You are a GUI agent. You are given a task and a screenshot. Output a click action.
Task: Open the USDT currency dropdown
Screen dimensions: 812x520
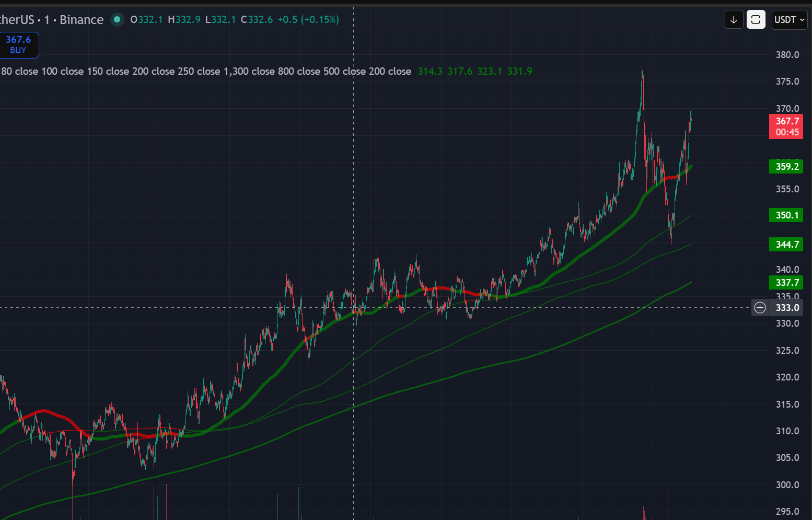[x=789, y=20]
